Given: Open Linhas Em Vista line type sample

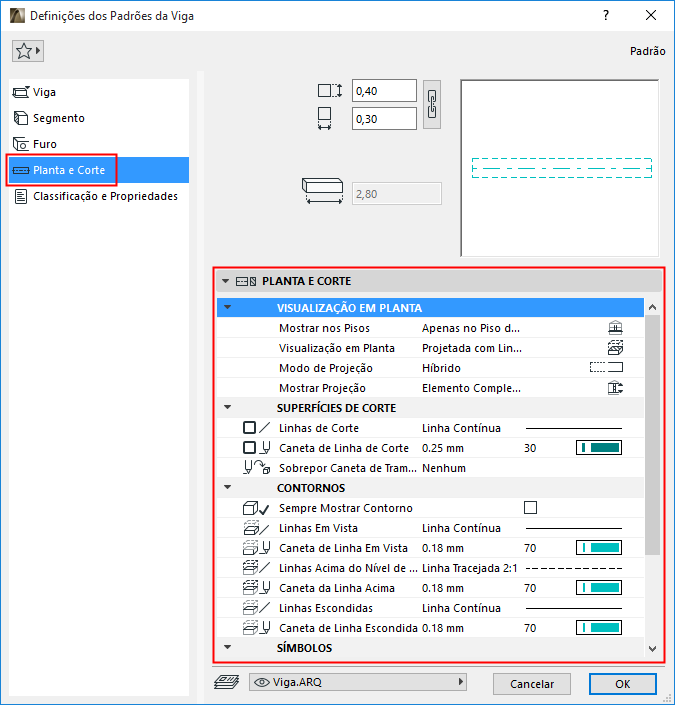Looking at the screenshot, I should click(x=574, y=528).
